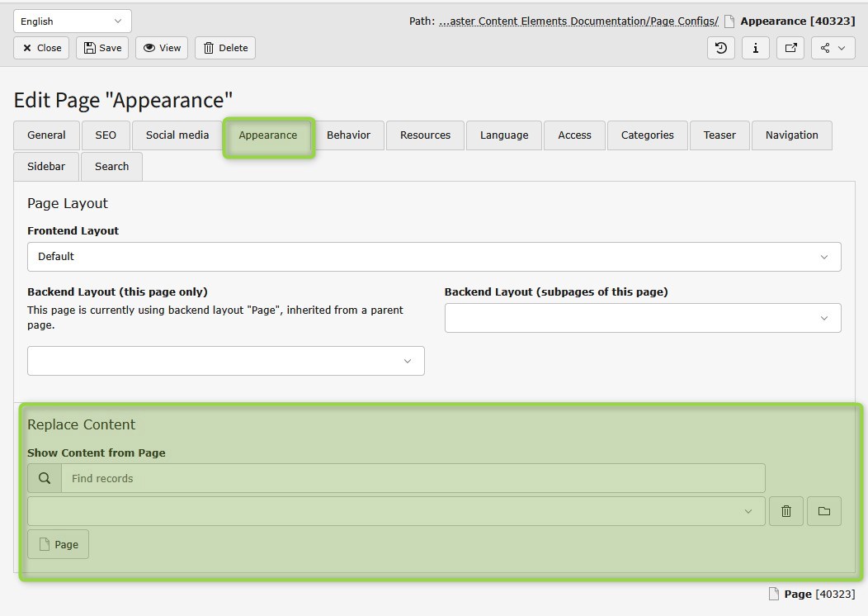This screenshot has width=868, height=616.
Task: Expand the Frontend Layout dropdown
Action: point(434,257)
